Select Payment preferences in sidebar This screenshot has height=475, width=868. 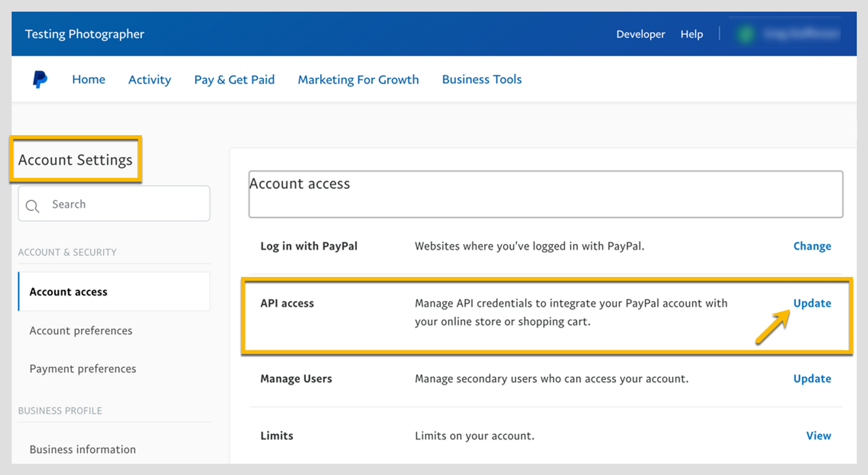[x=83, y=369]
